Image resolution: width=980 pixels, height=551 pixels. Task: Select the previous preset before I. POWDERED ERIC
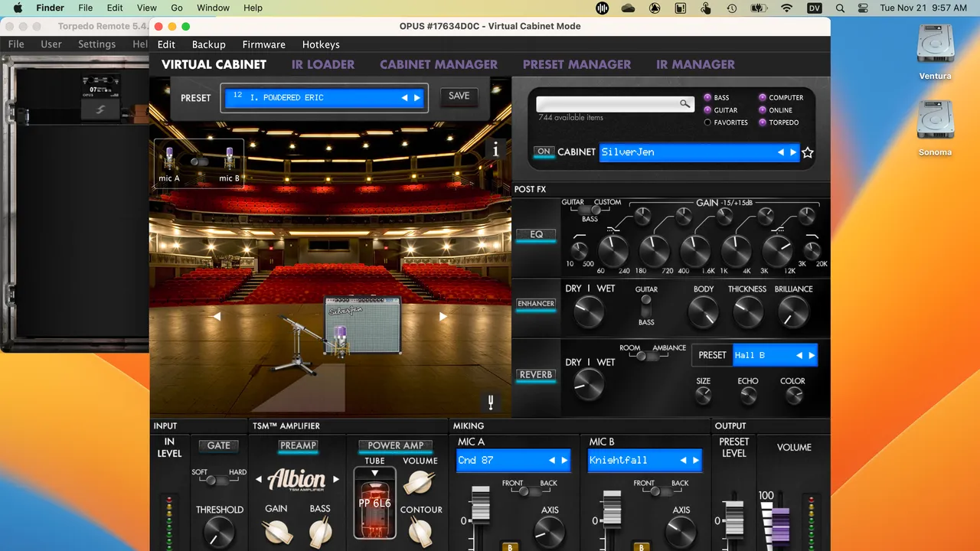pyautogui.click(x=405, y=98)
